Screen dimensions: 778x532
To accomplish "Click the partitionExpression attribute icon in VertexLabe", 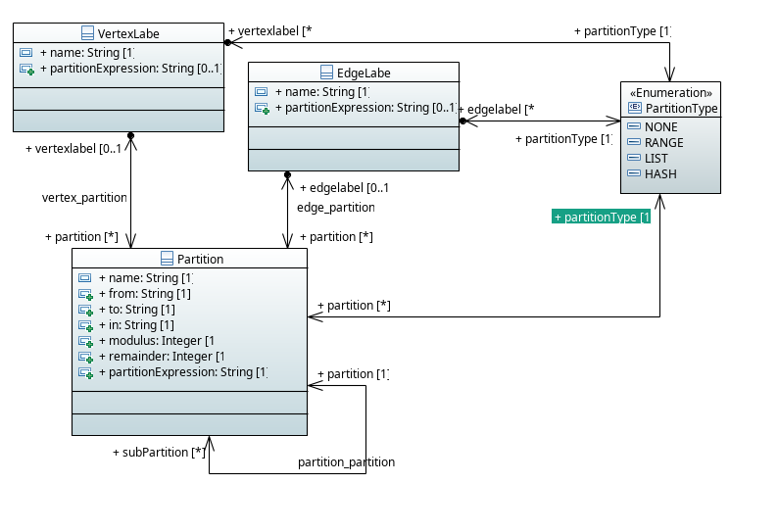I will click(26, 69).
